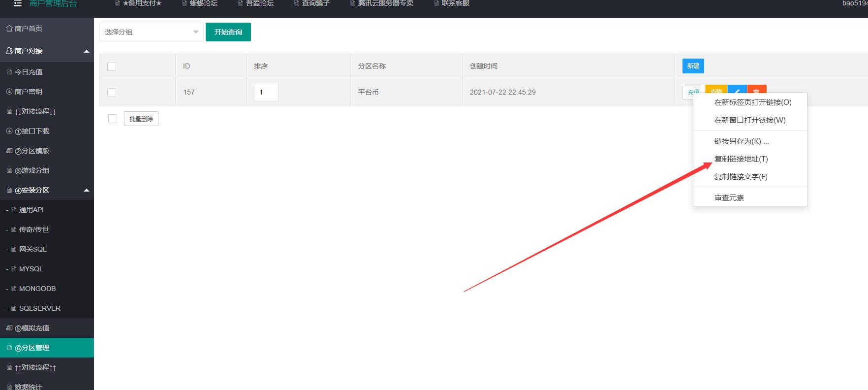Click the blue pencil edit icon
This screenshot has height=390, width=868.
737,89
